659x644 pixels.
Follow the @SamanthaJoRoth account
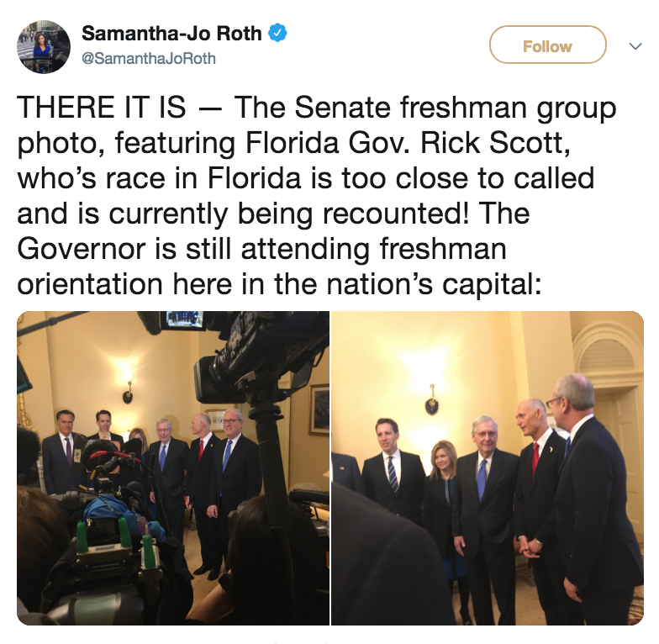tap(548, 45)
